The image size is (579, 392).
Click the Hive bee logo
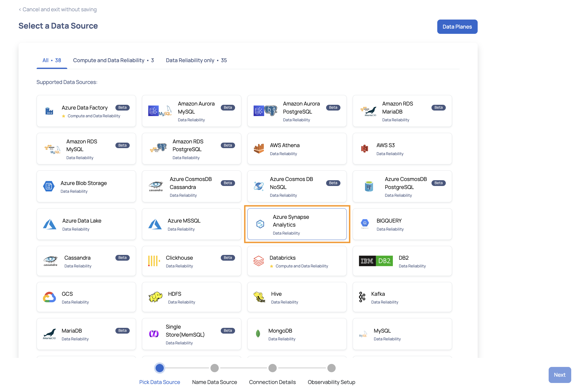coord(259,297)
